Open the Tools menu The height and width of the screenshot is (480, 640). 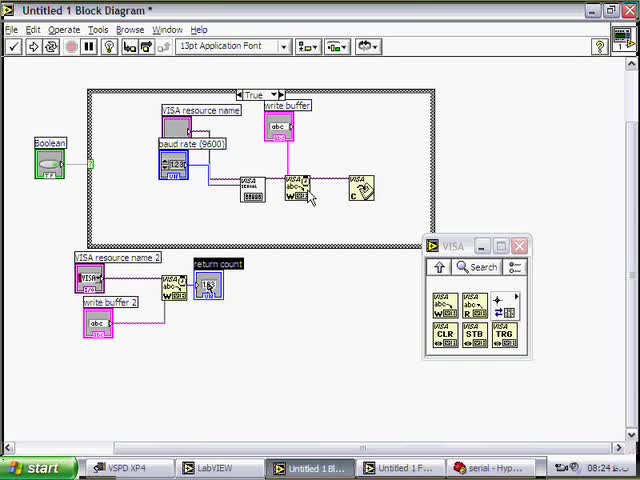point(98,30)
